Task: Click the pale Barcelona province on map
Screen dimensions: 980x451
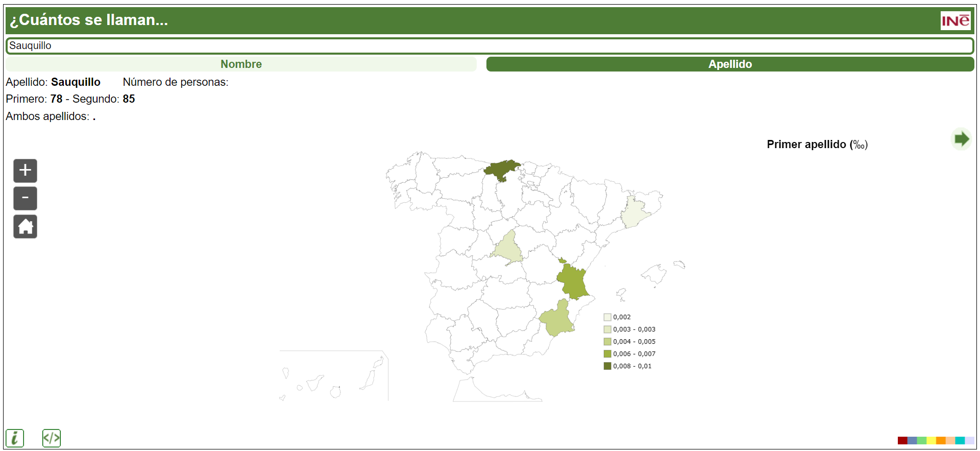Action: 634,212
